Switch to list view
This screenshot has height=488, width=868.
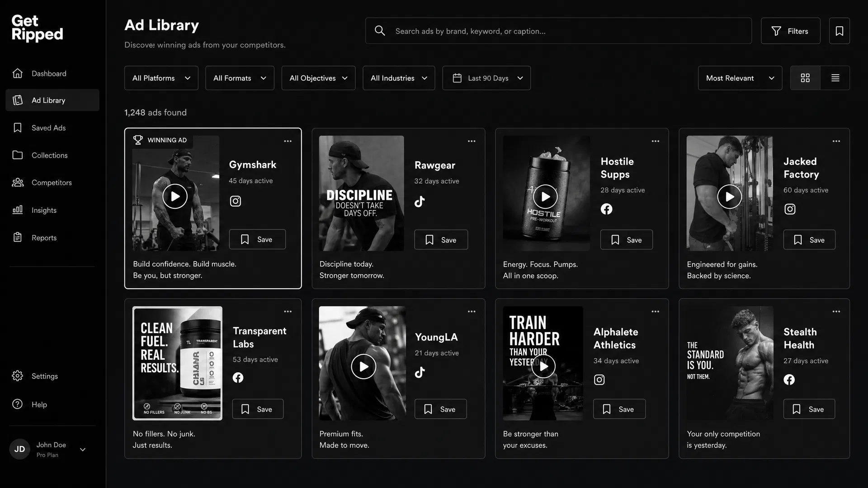pyautogui.click(x=835, y=78)
